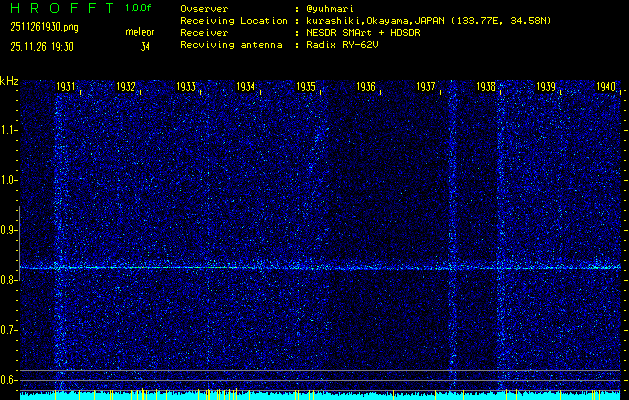
Task: Click the 1937 time marker
Action: tap(426, 87)
